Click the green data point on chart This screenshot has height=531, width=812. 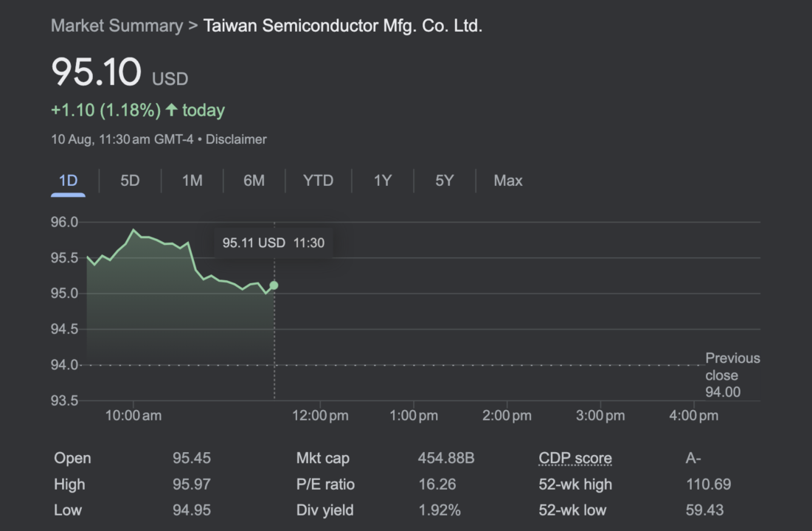(x=274, y=285)
